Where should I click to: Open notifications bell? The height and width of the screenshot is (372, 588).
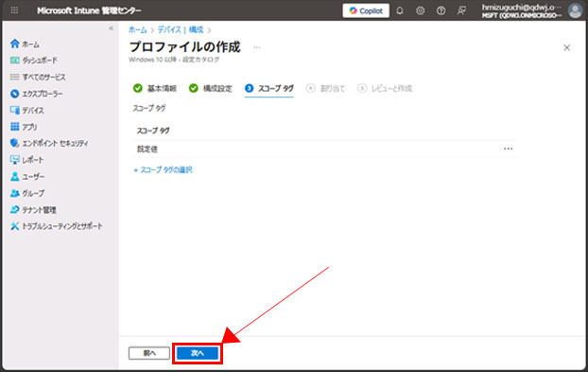pyautogui.click(x=400, y=11)
